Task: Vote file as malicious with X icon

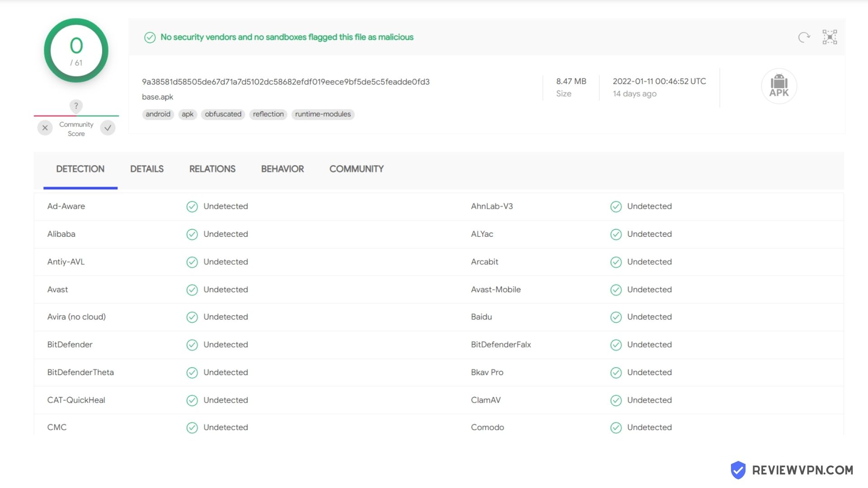Action: coord(45,128)
